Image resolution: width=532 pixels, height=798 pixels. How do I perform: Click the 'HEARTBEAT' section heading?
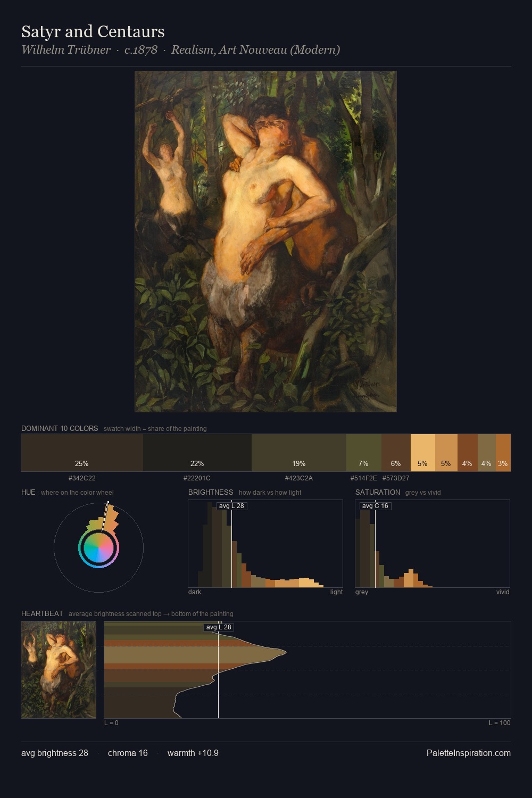pos(42,613)
